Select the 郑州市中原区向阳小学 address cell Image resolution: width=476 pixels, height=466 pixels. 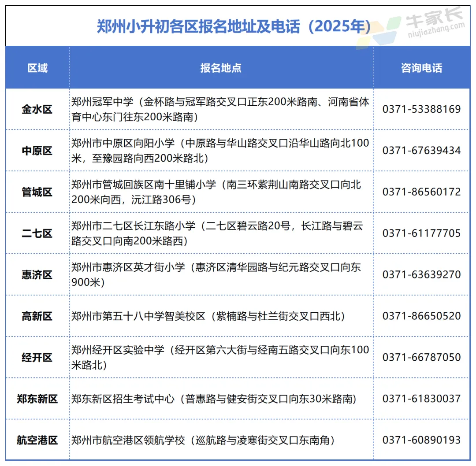(x=220, y=151)
